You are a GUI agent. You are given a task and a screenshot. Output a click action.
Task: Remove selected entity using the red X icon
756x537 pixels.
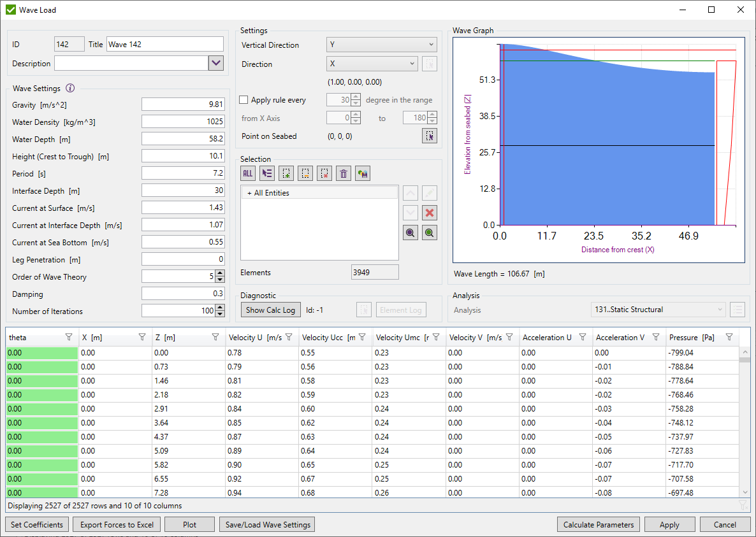coord(429,213)
